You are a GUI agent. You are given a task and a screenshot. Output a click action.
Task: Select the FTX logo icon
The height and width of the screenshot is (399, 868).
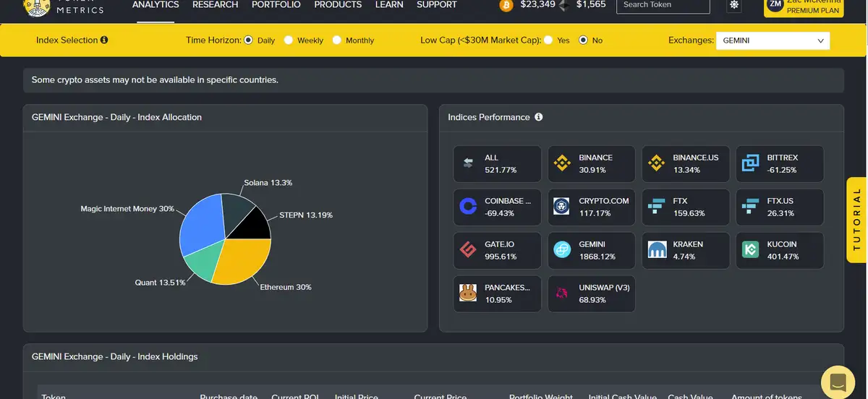pyautogui.click(x=656, y=207)
